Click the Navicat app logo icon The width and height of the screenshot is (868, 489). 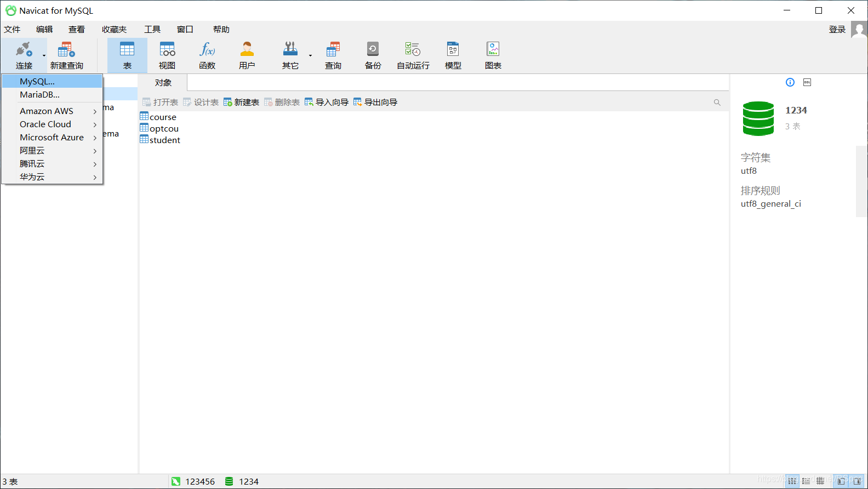[10, 10]
